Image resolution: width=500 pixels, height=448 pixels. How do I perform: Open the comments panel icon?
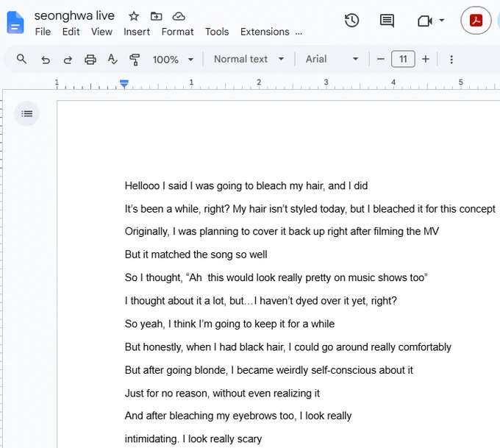tap(387, 21)
